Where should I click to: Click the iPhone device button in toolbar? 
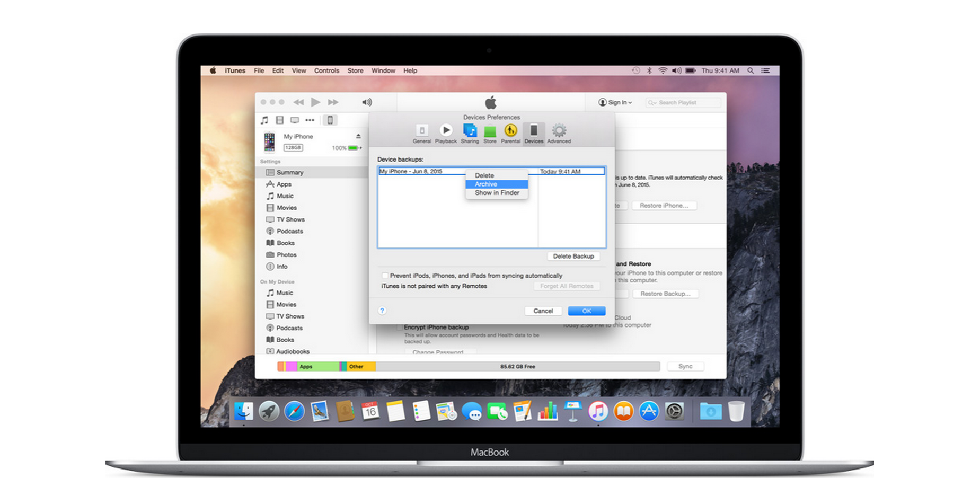[x=330, y=120]
